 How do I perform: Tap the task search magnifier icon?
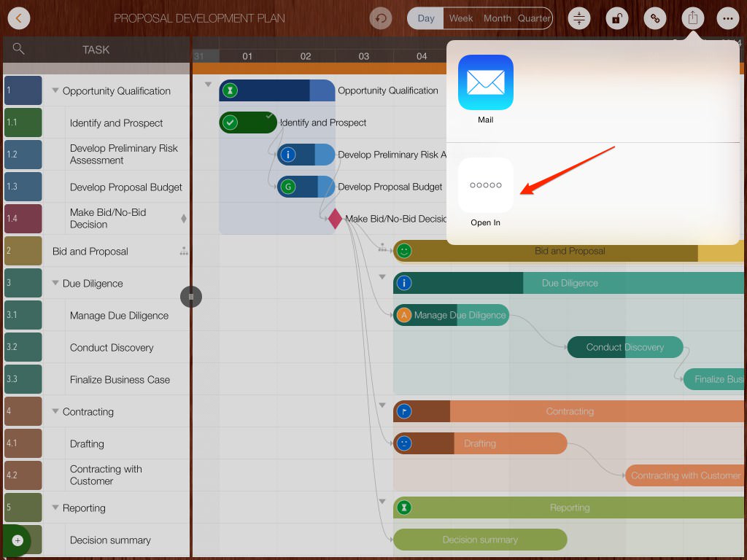click(19, 49)
